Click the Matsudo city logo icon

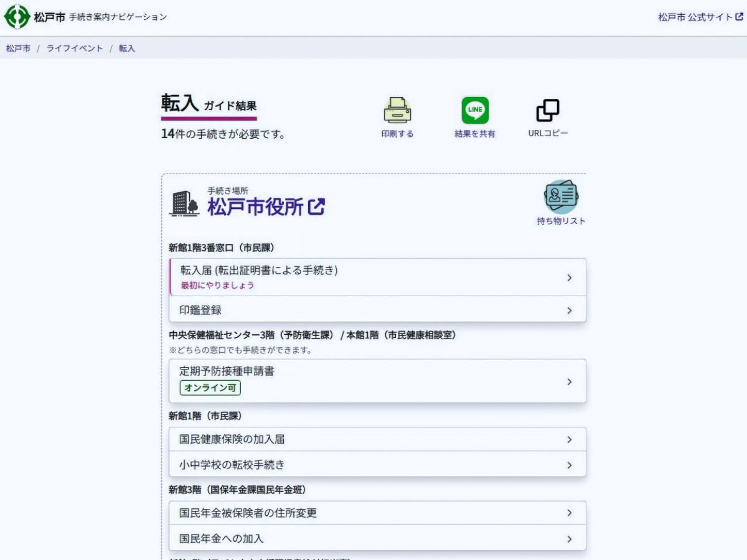pos(17,17)
